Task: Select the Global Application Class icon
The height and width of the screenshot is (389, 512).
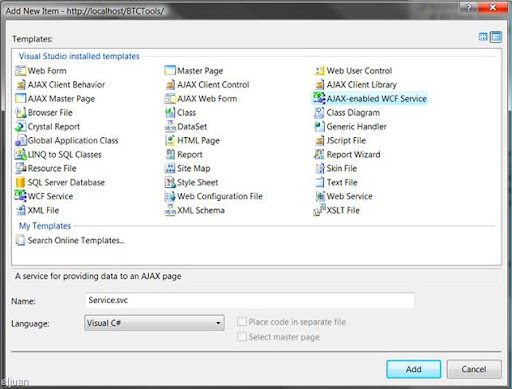Action: tap(20, 140)
